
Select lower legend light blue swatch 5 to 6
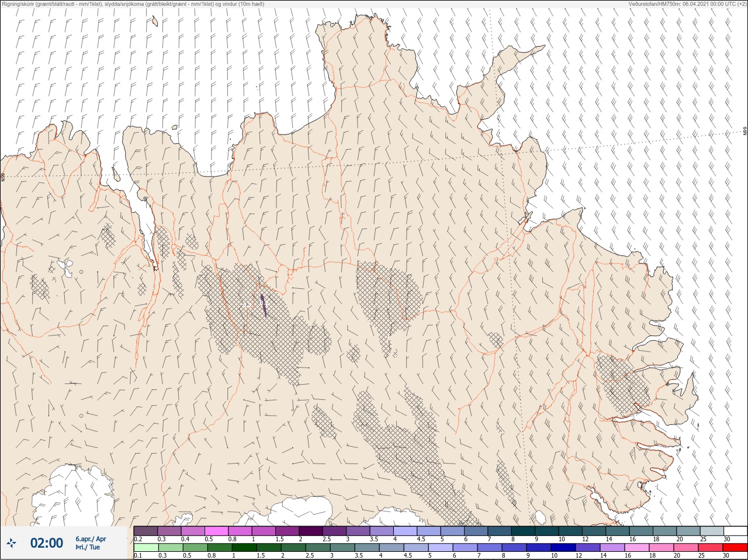[x=441, y=548]
